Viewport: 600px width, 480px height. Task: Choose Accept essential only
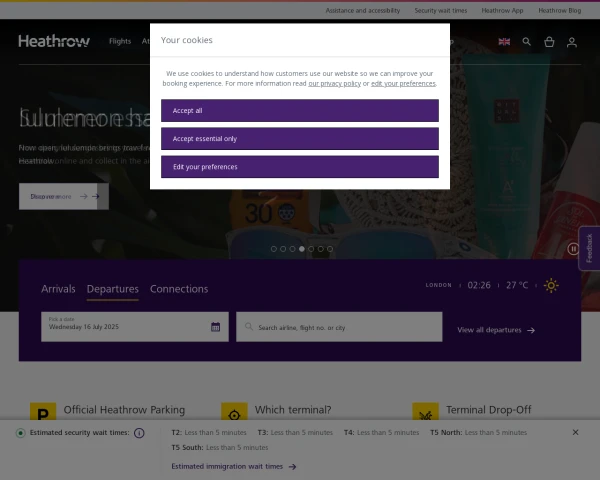(300, 139)
